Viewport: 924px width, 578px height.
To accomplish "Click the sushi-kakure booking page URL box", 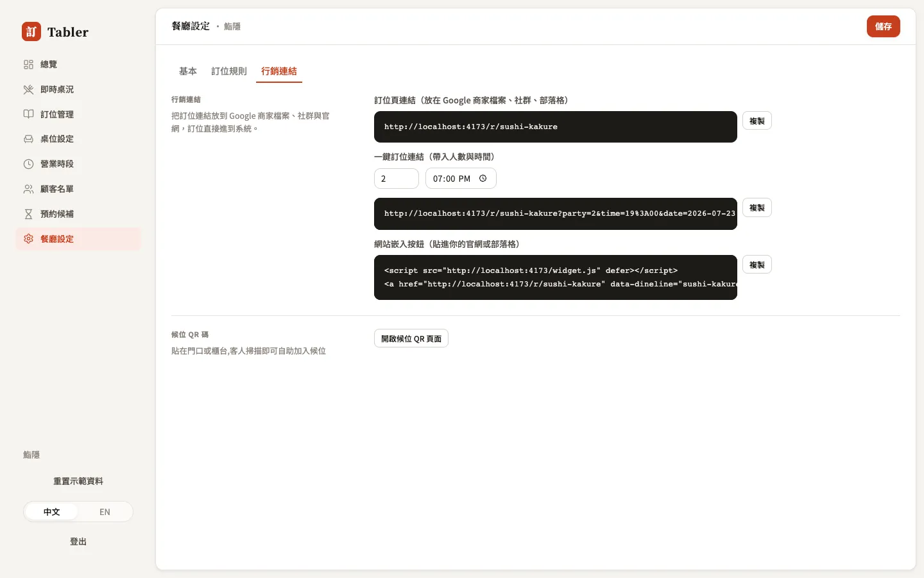I will coord(556,127).
